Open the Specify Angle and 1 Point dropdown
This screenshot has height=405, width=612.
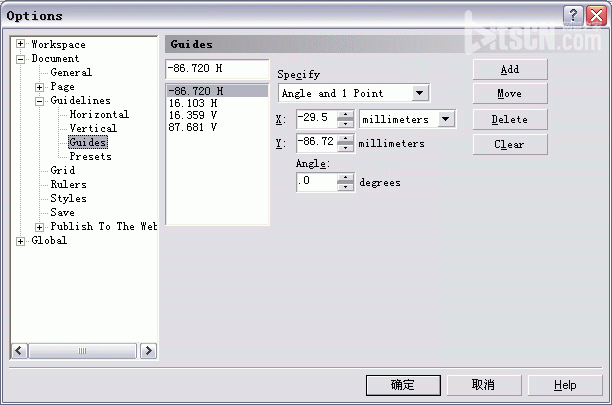420,93
